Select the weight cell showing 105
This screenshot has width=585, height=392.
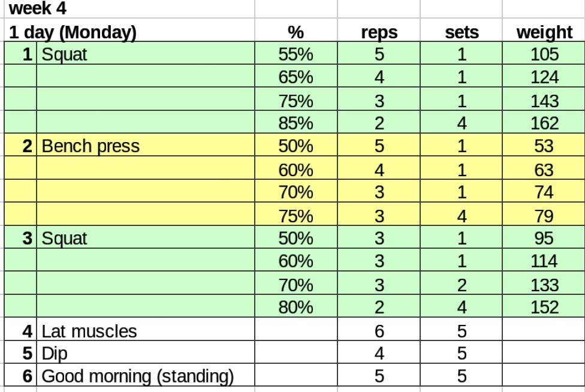[x=544, y=55]
